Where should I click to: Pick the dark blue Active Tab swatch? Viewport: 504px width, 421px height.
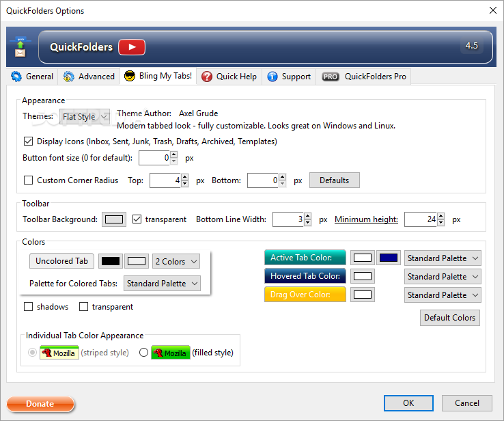pos(389,258)
